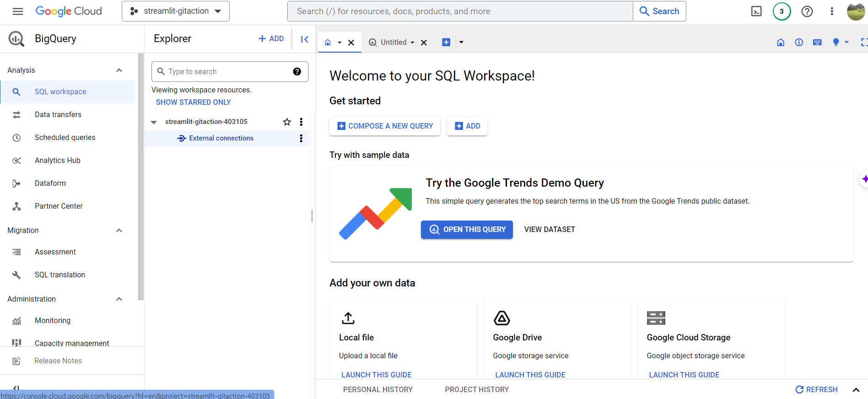Click the Local file upload icon

[348, 318]
